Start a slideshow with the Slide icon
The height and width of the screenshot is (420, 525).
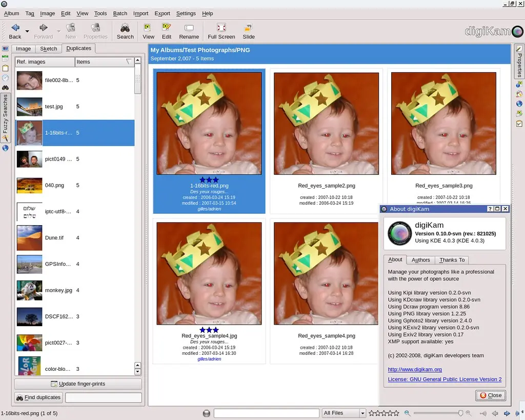[x=249, y=28]
